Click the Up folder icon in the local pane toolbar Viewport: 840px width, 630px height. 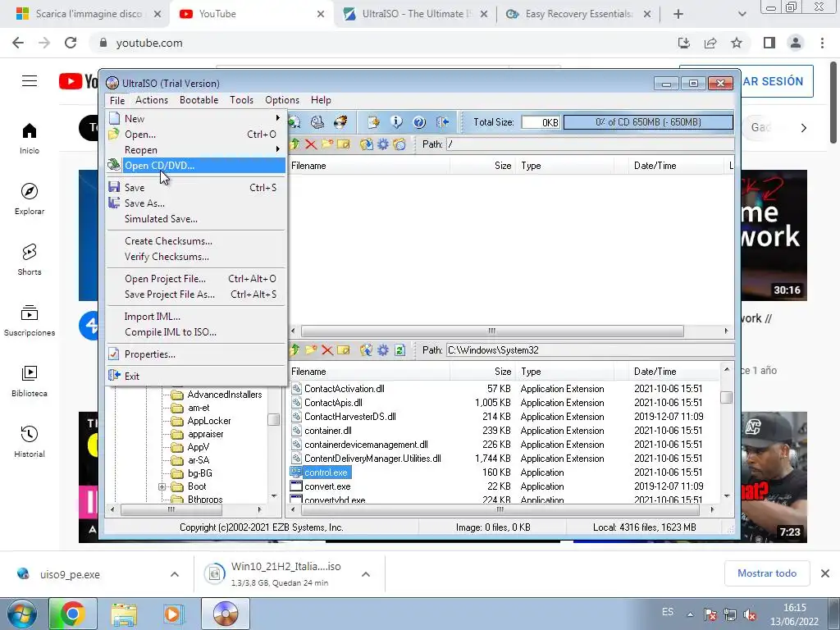(294, 349)
